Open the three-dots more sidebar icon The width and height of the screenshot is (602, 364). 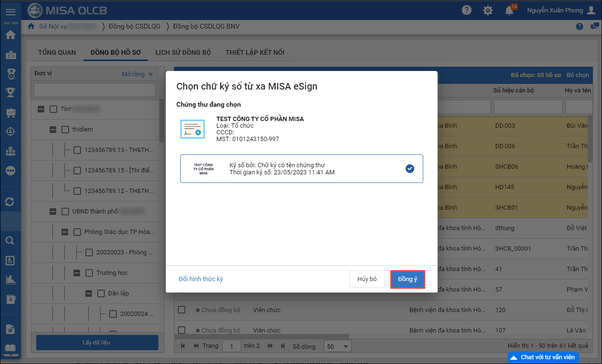[x=10, y=171]
